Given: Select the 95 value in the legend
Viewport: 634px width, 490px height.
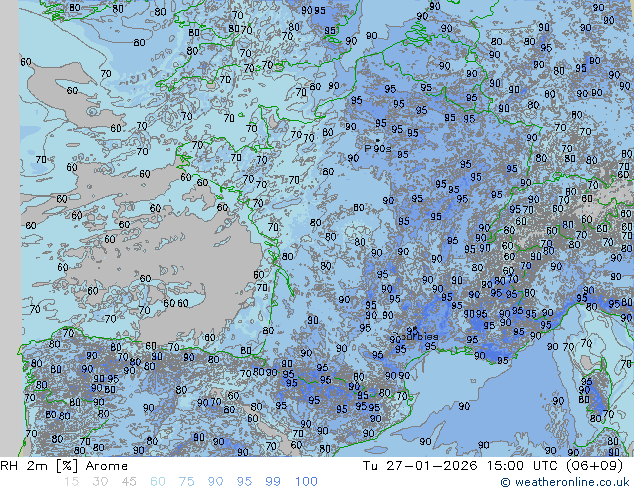Looking at the screenshot, I should click(x=244, y=482).
